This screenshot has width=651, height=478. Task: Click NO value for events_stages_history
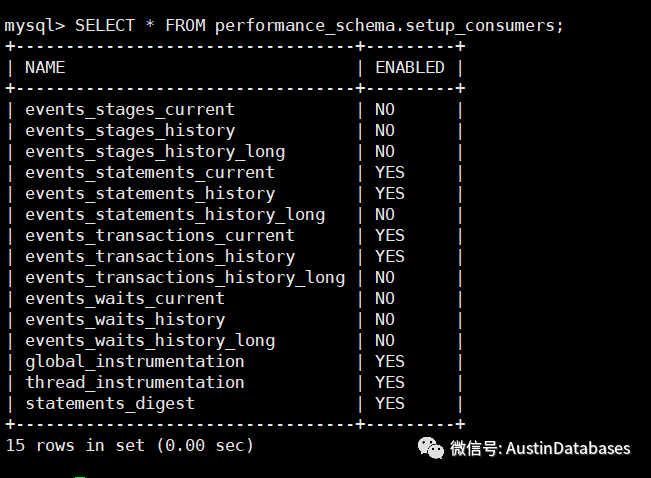(x=385, y=130)
